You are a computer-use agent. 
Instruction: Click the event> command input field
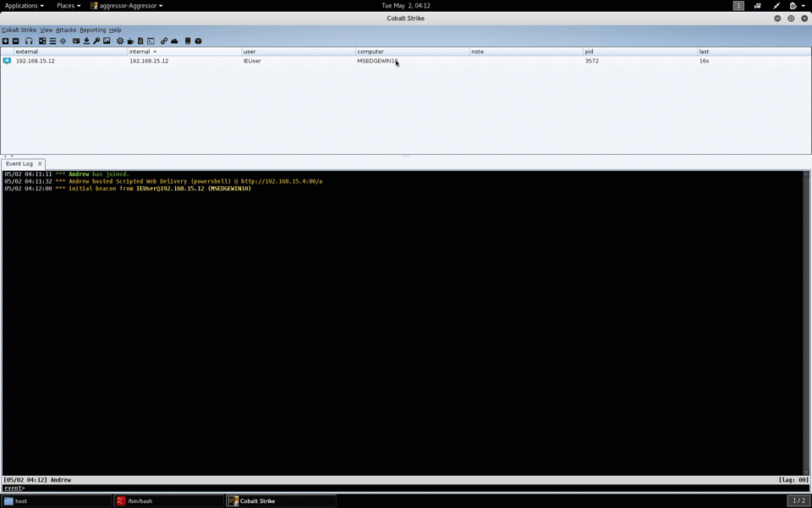(406, 489)
